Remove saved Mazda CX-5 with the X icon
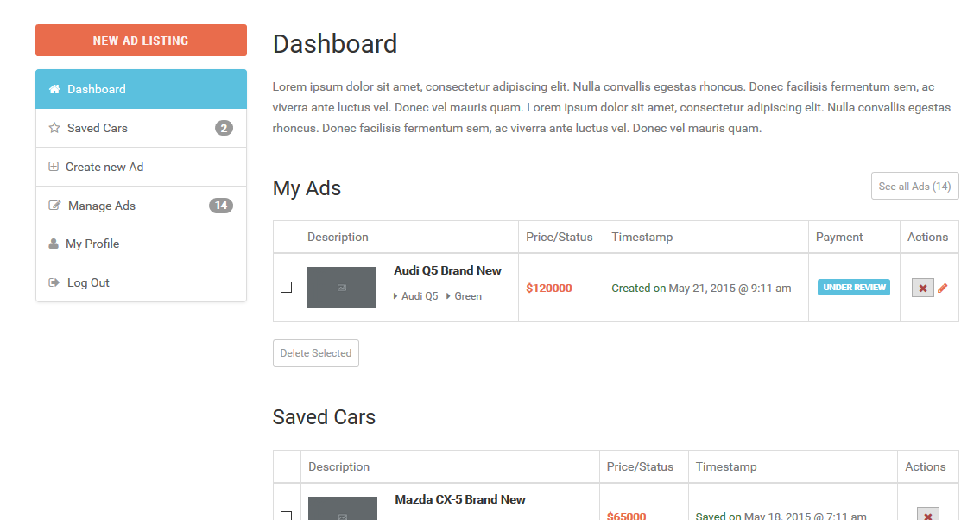This screenshot has width=980, height=520. pos(927,514)
